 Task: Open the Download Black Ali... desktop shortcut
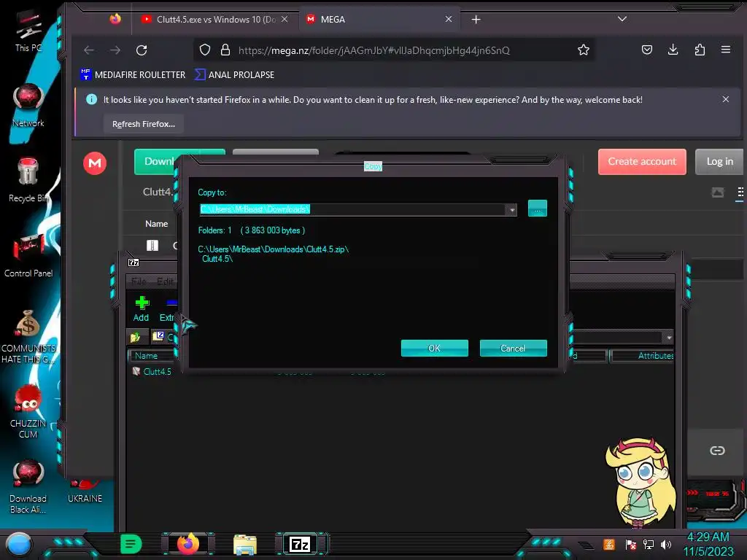pyautogui.click(x=28, y=486)
